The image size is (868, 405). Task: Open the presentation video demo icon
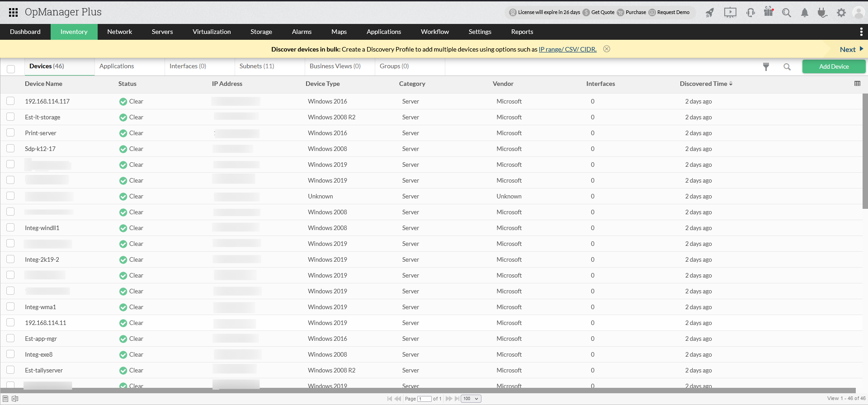pos(730,13)
